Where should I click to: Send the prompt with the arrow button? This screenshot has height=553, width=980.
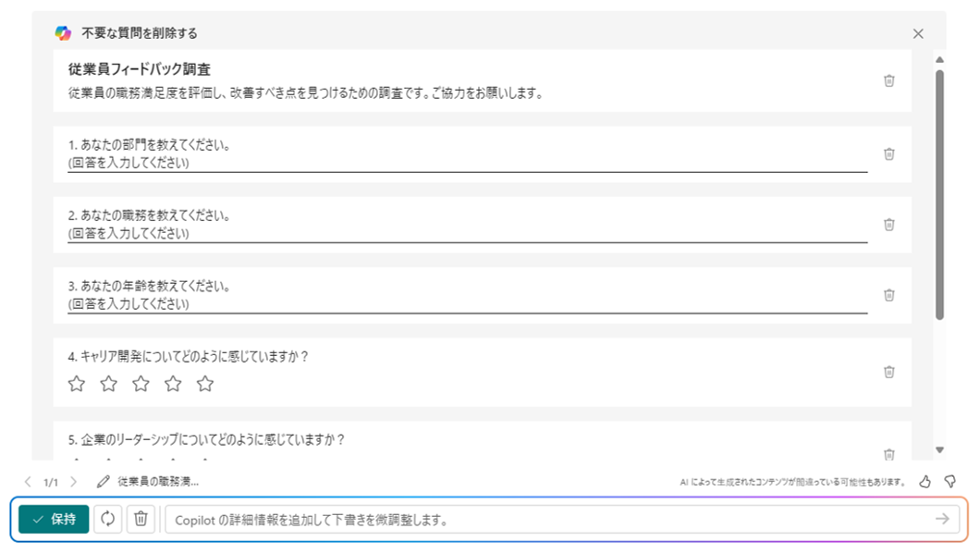(942, 519)
